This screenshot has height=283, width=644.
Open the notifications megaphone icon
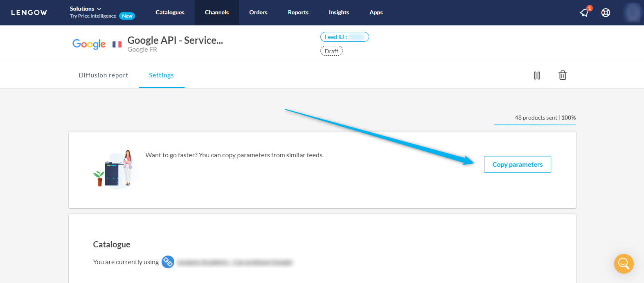tap(584, 13)
